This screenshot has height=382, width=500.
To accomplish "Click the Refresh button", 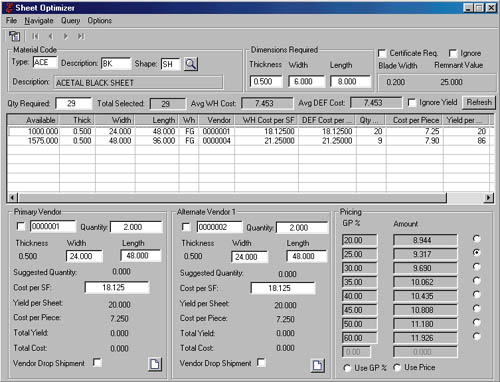I will pyautogui.click(x=479, y=102).
